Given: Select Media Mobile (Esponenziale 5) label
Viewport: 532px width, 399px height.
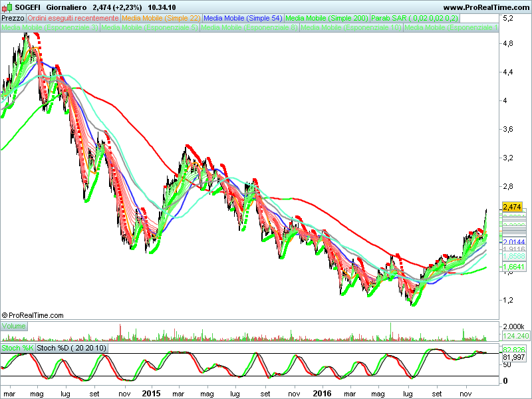Looking at the screenshot, I should point(150,27).
